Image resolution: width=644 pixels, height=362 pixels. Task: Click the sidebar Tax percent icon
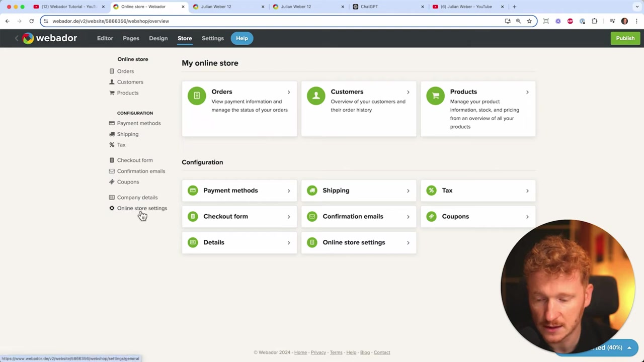pos(112,145)
